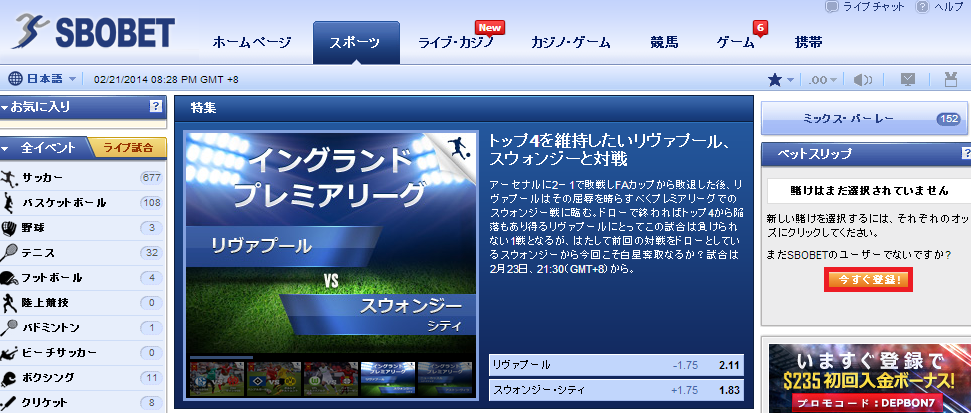Select the スポーツ tab
The image size is (971, 413).
(356, 43)
